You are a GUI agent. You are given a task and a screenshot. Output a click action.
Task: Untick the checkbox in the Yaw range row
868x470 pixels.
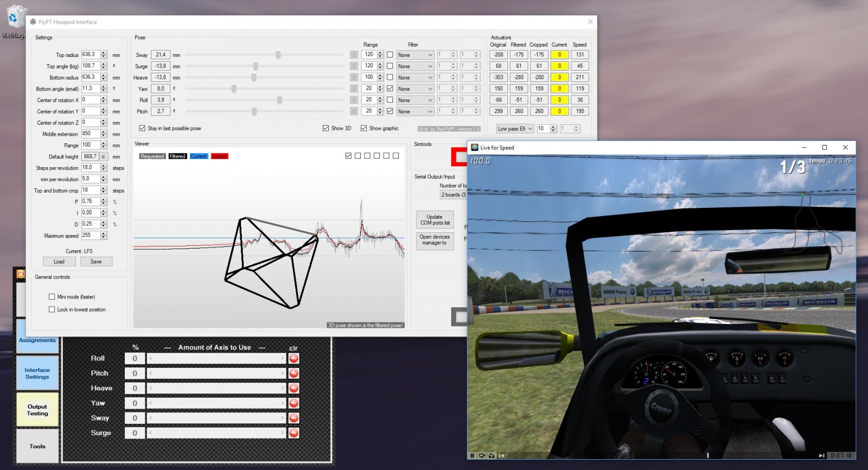(x=390, y=89)
